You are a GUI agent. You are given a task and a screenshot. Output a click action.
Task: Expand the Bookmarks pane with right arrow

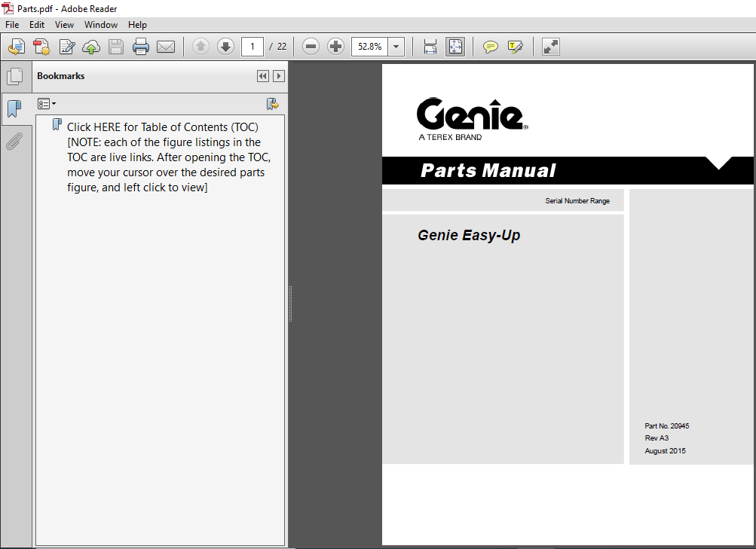pos(279,76)
